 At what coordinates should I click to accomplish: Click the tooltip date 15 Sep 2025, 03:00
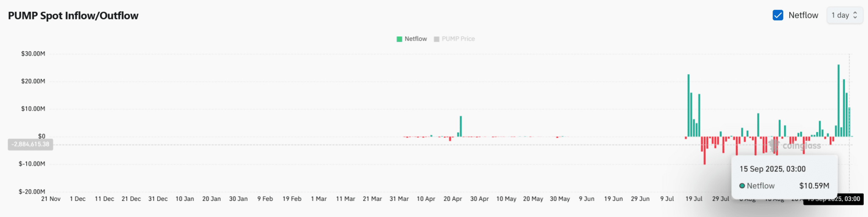pyautogui.click(x=773, y=169)
